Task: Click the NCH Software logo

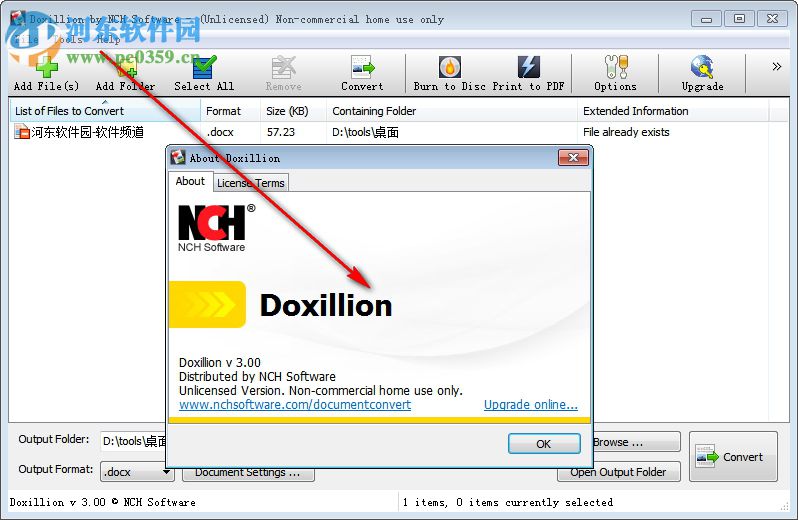Action: coord(216,228)
